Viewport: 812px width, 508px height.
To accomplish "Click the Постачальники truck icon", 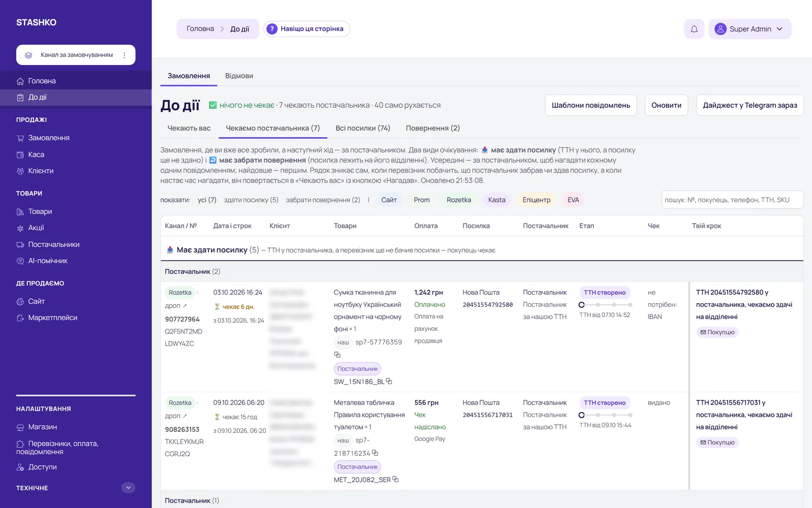I will coord(20,245).
